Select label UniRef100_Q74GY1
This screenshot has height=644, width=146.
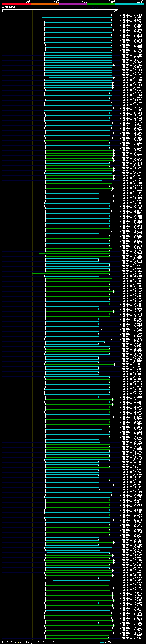click(x=131, y=618)
